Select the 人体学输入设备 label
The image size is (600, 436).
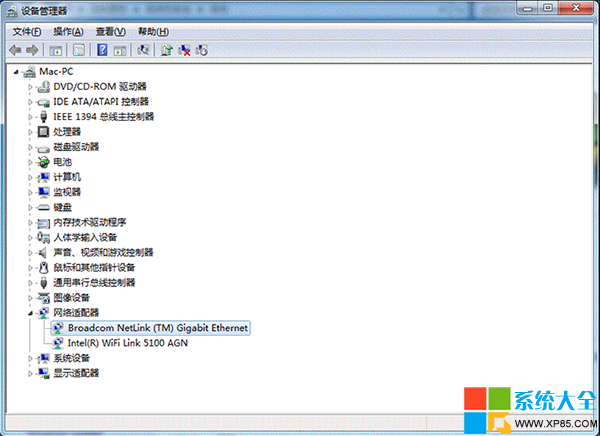[85, 238]
